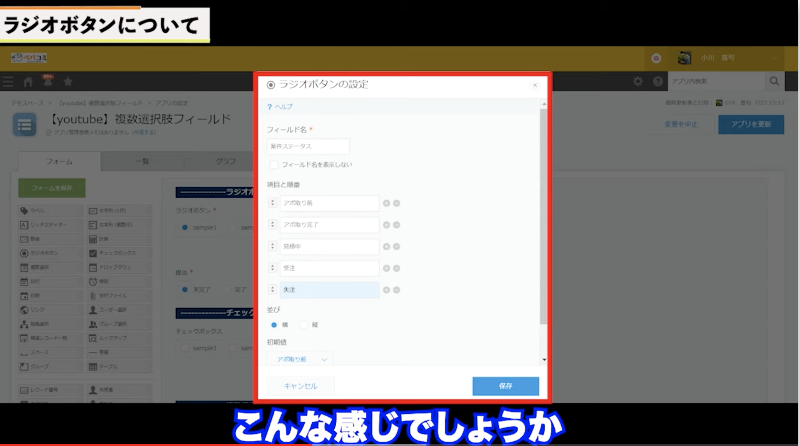Click the キャンセル button in dialog
This screenshot has width=800, height=446.
300,386
